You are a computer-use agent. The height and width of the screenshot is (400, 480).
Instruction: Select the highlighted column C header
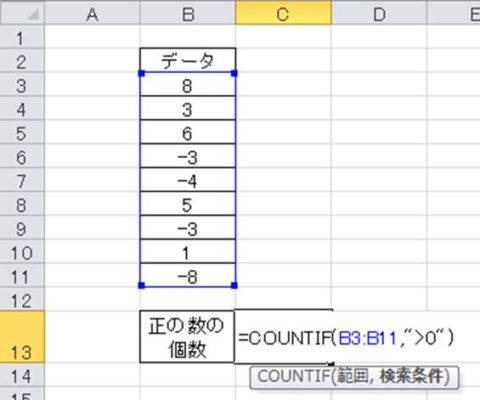283,14
